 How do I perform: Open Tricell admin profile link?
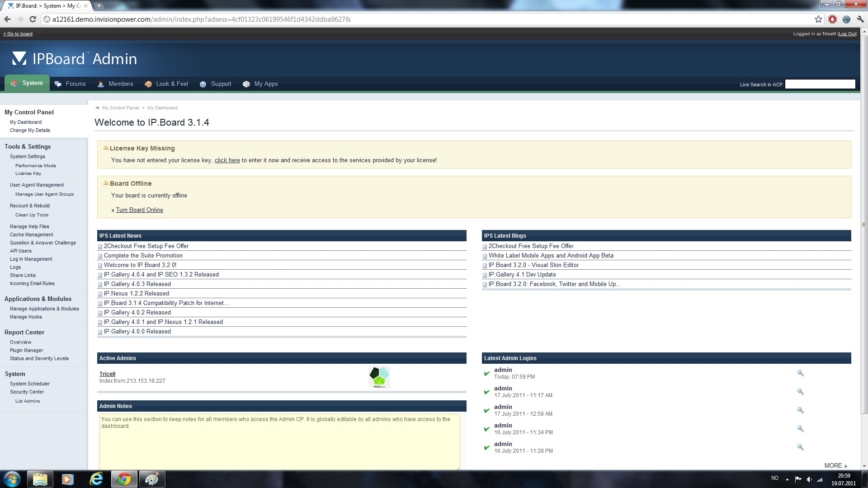coord(107,374)
